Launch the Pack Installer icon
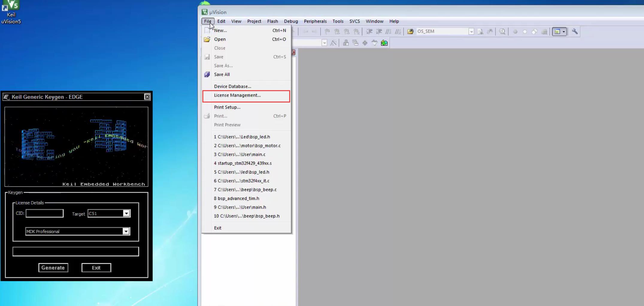Viewport: 644px width, 306px height. coord(384,43)
